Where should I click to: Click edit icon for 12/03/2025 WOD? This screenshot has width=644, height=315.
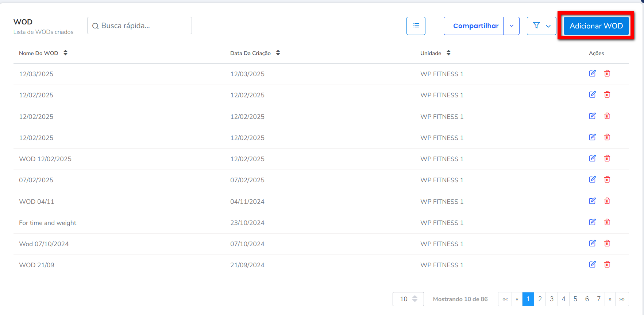592,73
